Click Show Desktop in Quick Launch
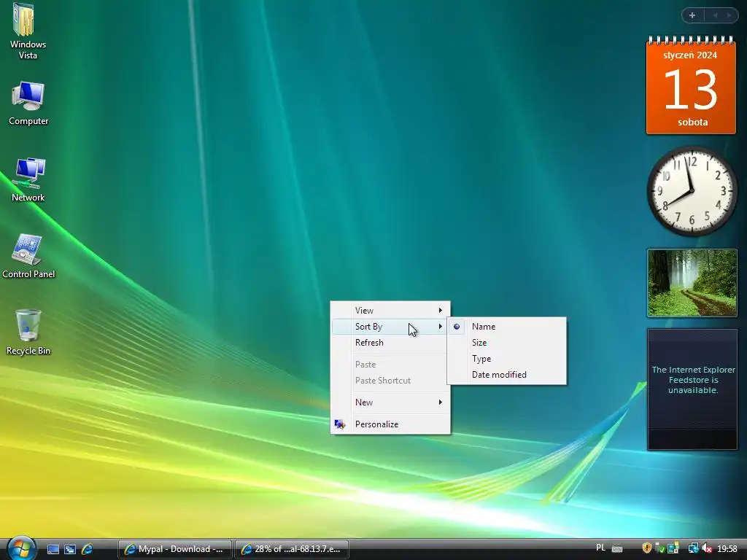The width and height of the screenshot is (747, 560). [53, 549]
